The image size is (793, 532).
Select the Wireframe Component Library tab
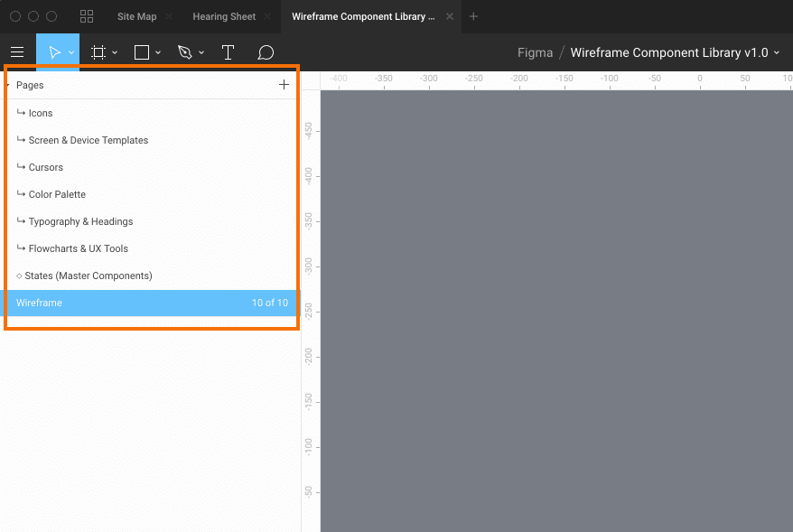[x=363, y=16]
